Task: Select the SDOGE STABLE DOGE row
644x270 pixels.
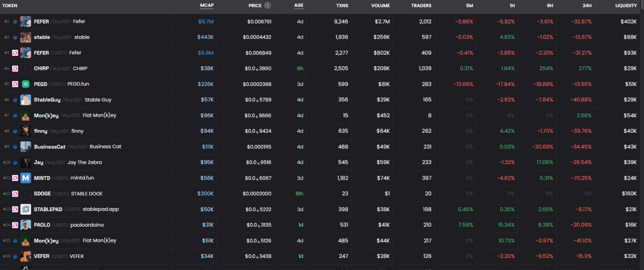Action: pos(322,194)
